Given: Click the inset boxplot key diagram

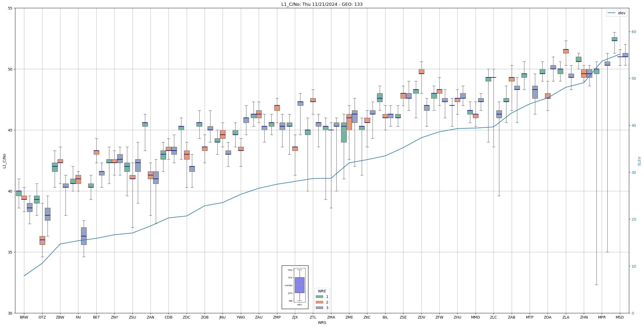Looking at the screenshot, I should coord(295,287).
